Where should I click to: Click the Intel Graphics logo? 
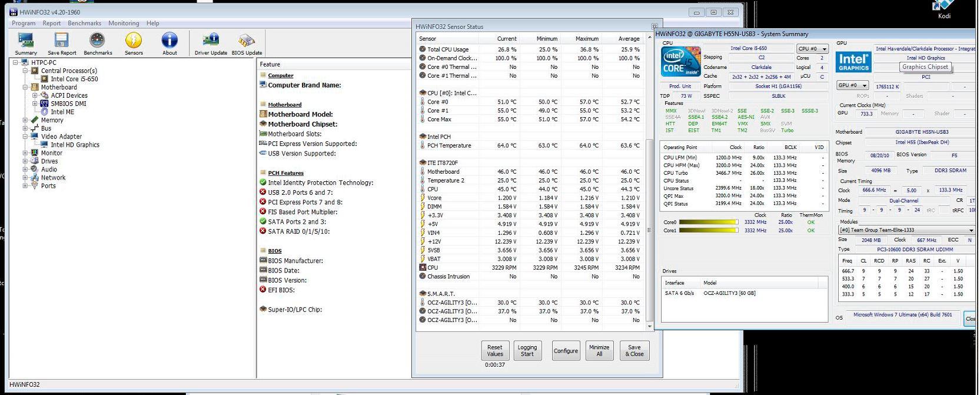pos(853,62)
